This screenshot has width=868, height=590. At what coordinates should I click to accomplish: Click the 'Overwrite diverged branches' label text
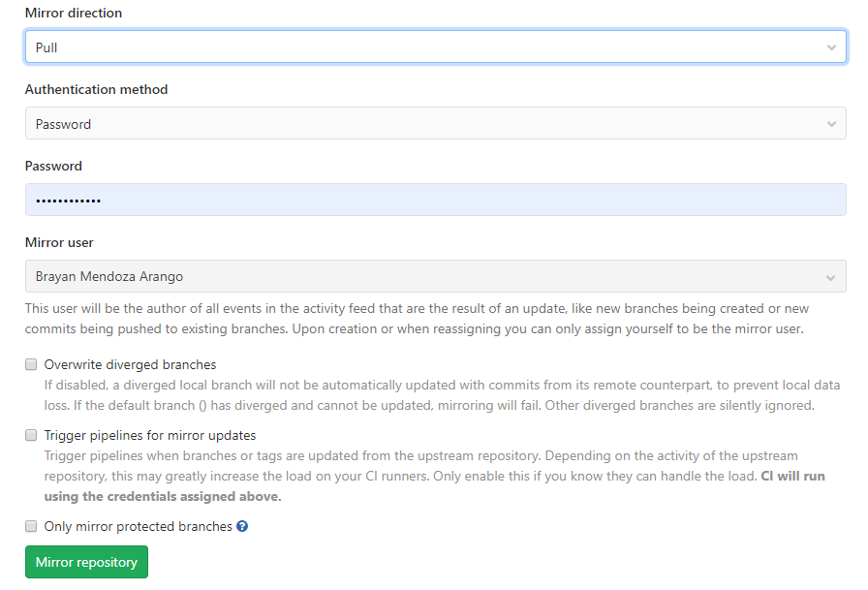(130, 365)
